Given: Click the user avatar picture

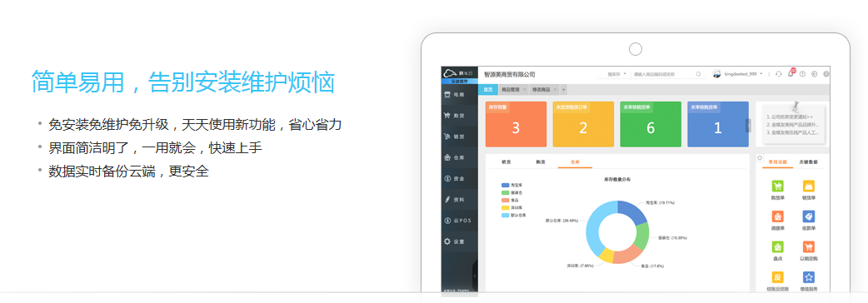Looking at the screenshot, I should (716, 73).
